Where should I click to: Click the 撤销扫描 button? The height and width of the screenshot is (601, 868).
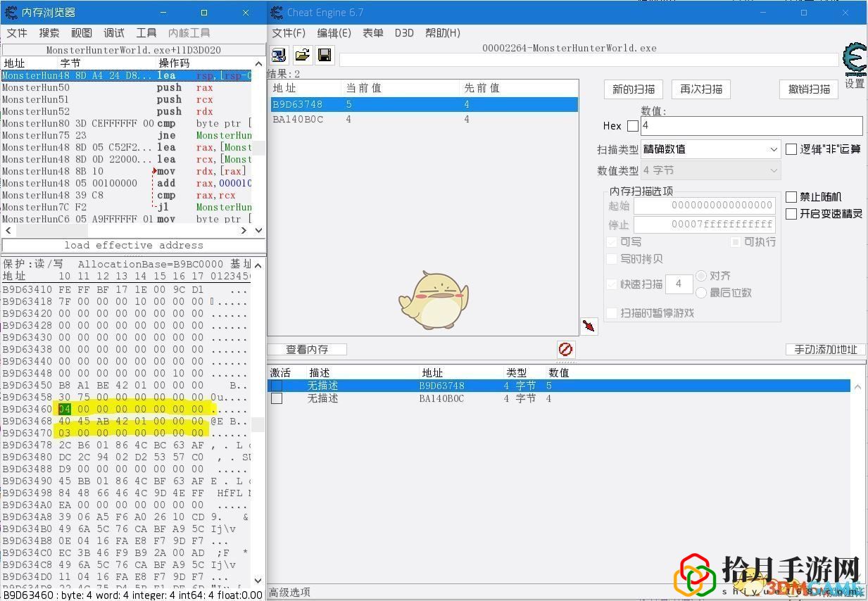tap(810, 89)
